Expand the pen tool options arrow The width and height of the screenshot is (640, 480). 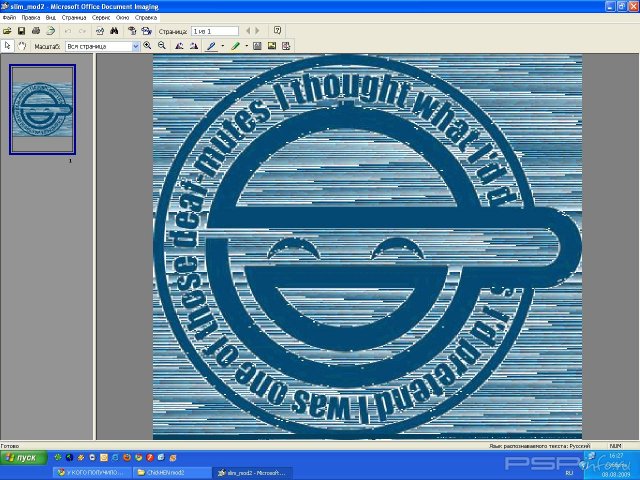[x=222, y=46]
